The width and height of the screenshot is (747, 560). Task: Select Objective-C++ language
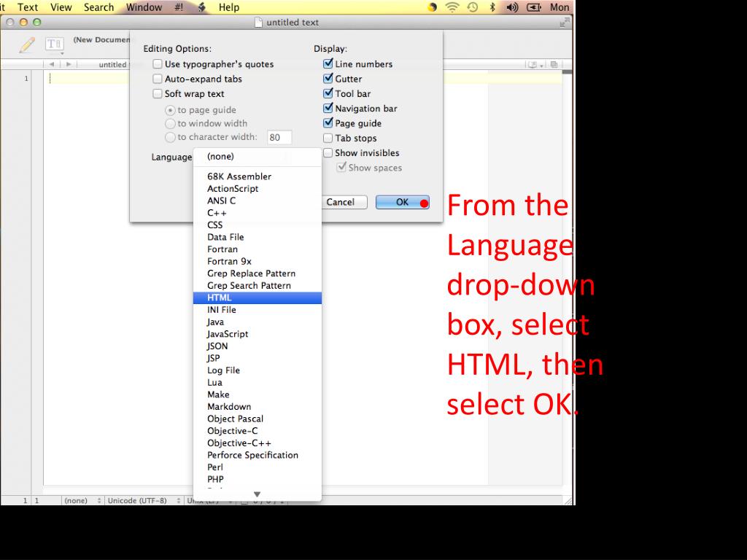(x=258, y=443)
